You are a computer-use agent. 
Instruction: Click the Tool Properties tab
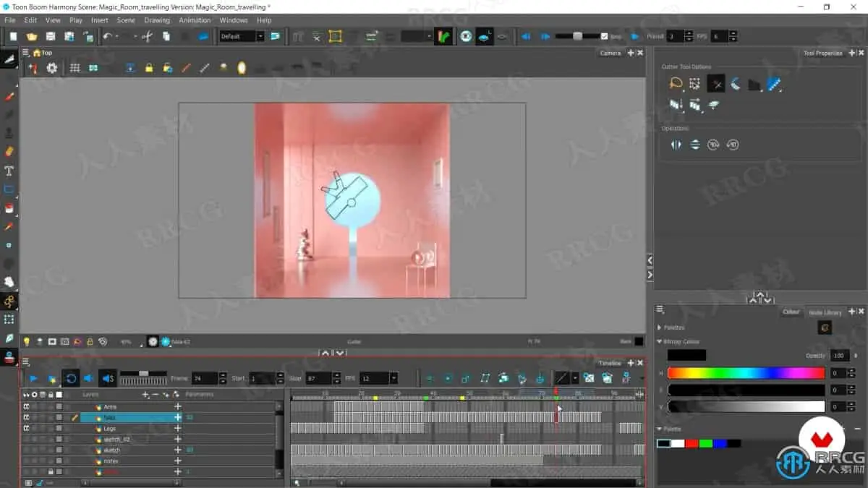point(822,53)
